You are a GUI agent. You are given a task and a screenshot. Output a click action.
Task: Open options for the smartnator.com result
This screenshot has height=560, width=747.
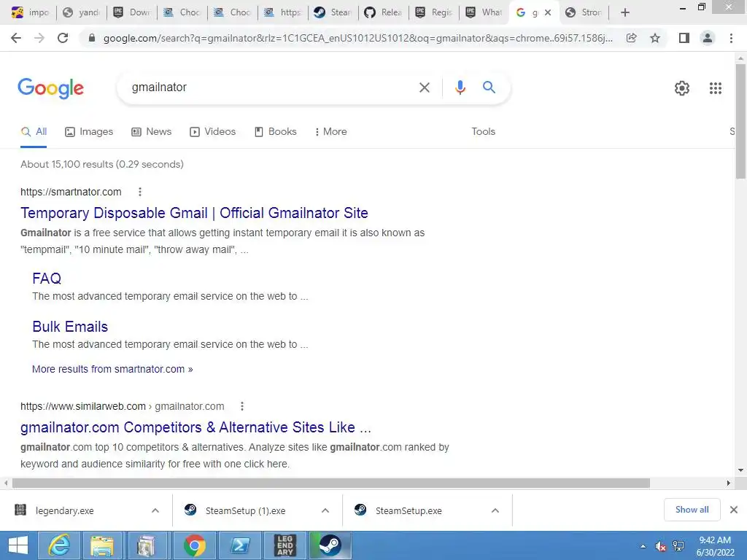(139, 192)
